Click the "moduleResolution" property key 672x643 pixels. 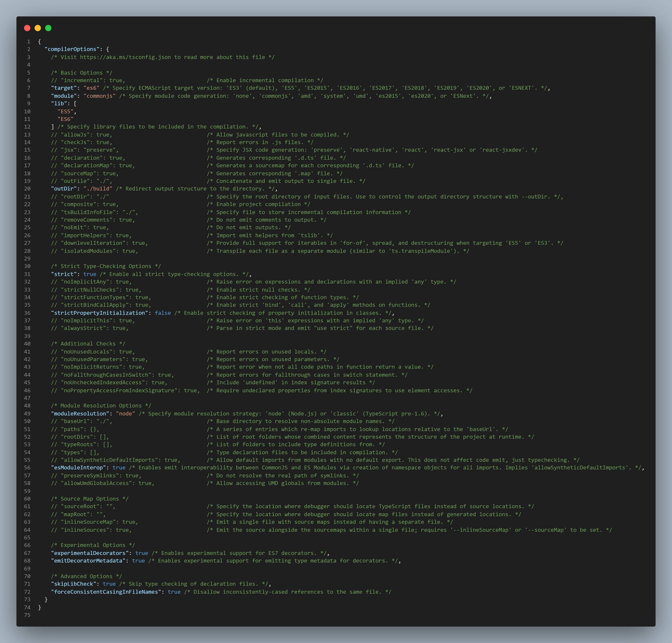(x=80, y=414)
